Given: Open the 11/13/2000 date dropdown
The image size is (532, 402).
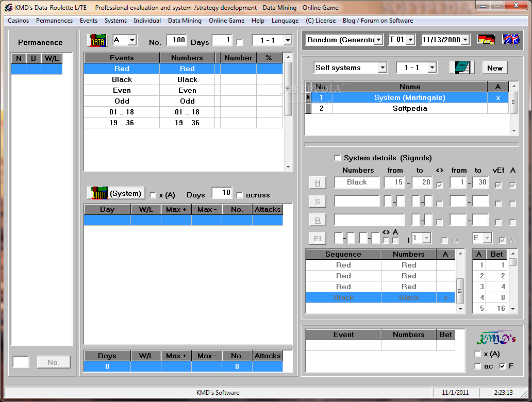Looking at the screenshot, I should (465, 40).
